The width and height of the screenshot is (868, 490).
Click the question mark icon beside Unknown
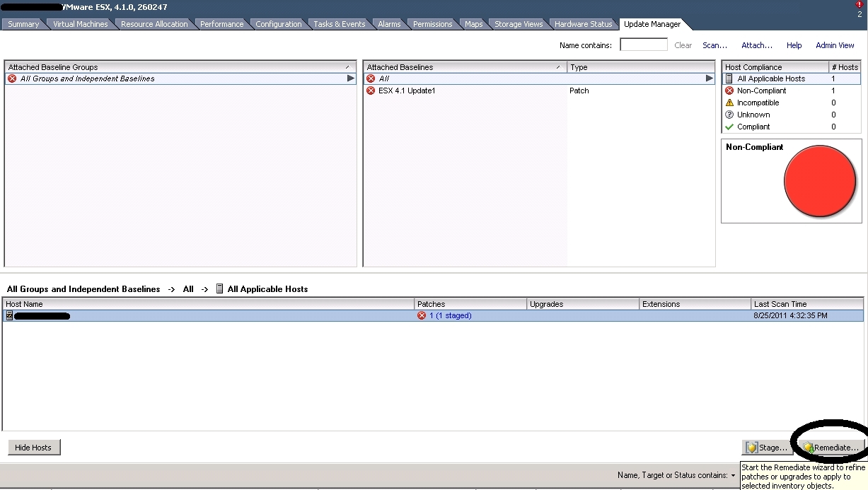point(729,115)
